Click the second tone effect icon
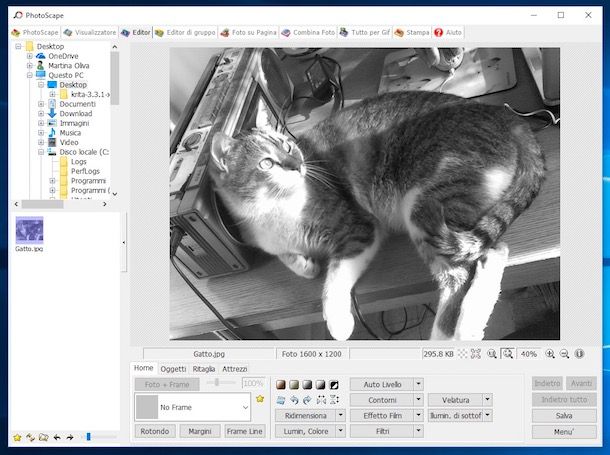 pos(294,385)
